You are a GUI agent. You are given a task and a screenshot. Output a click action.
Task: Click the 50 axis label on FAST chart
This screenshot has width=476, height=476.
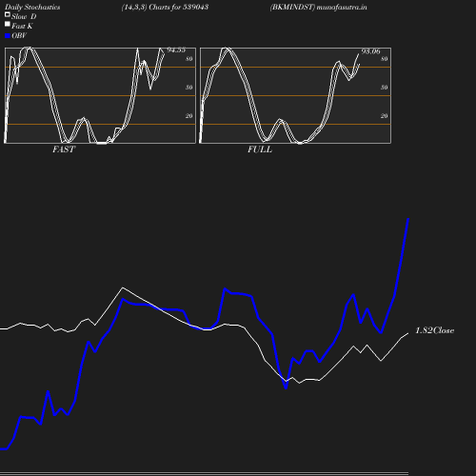pos(189,88)
